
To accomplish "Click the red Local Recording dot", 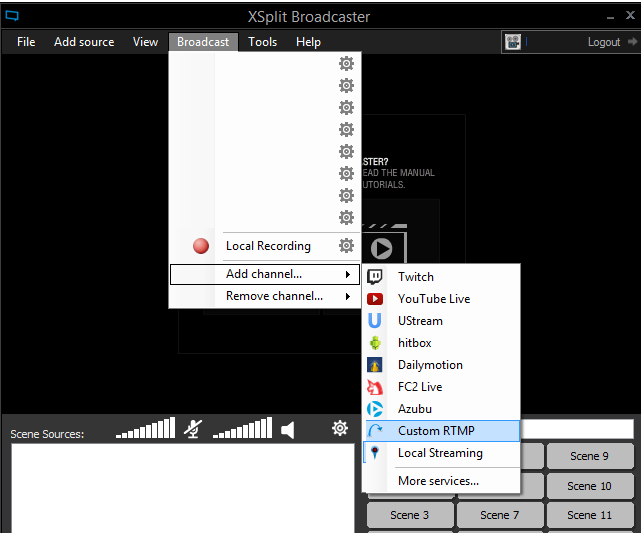I will (x=201, y=246).
